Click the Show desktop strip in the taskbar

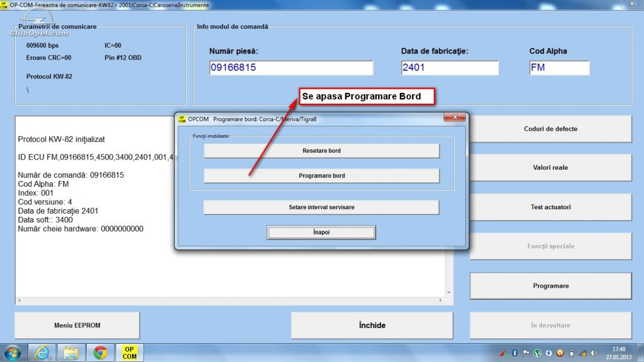point(640,353)
